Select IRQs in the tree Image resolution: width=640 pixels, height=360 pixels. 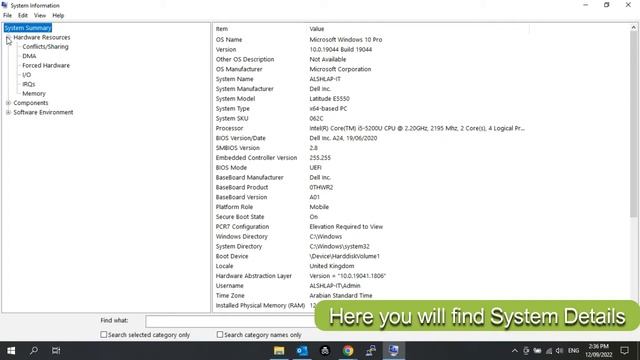click(29, 84)
